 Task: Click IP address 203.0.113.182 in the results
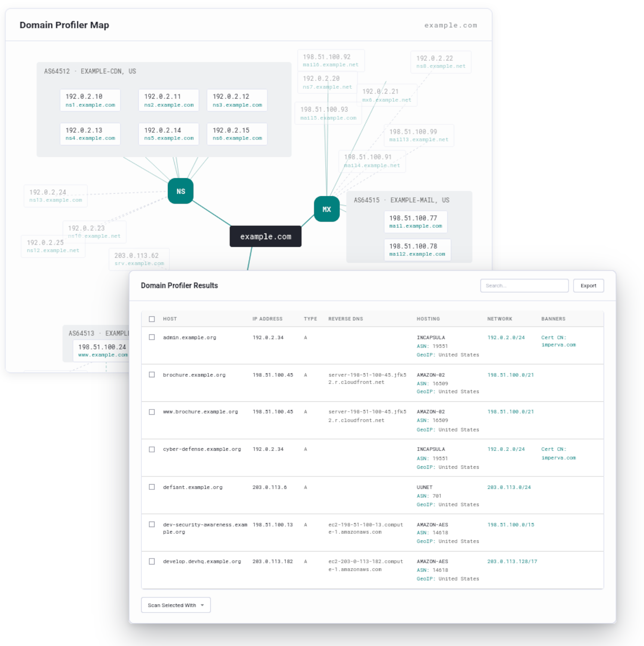(x=273, y=561)
